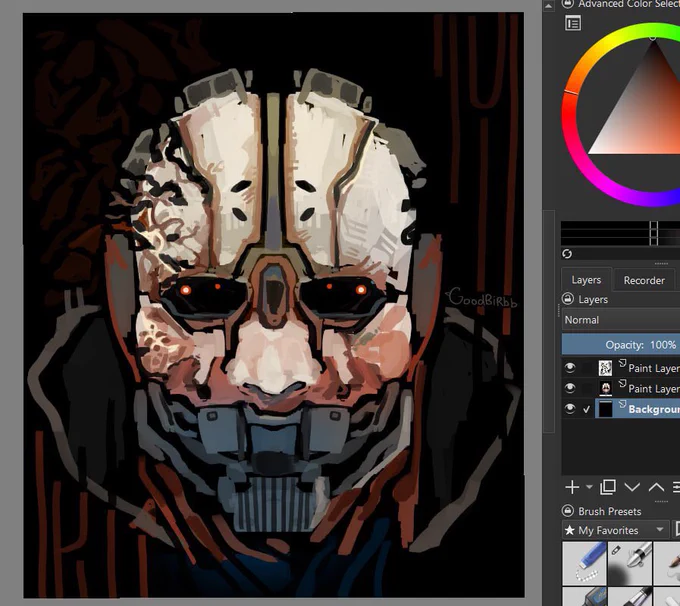Hide the Paint Layer with the mask thumbnail
680x606 pixels.
tap(569, 388)
